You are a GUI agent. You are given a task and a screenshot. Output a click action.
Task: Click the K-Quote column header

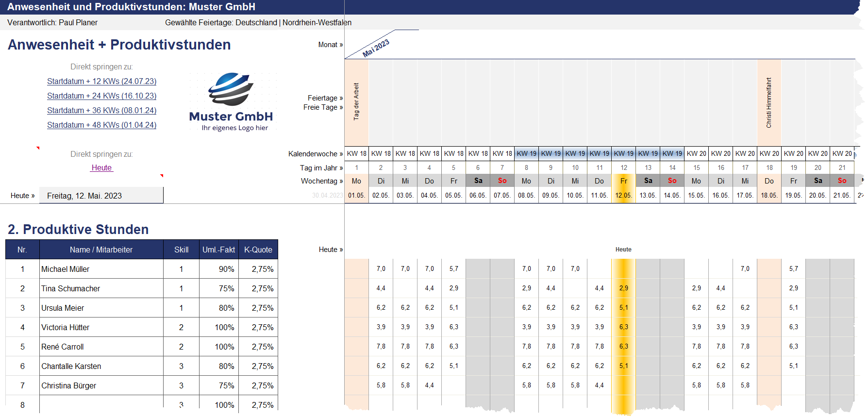coord(258,250)
